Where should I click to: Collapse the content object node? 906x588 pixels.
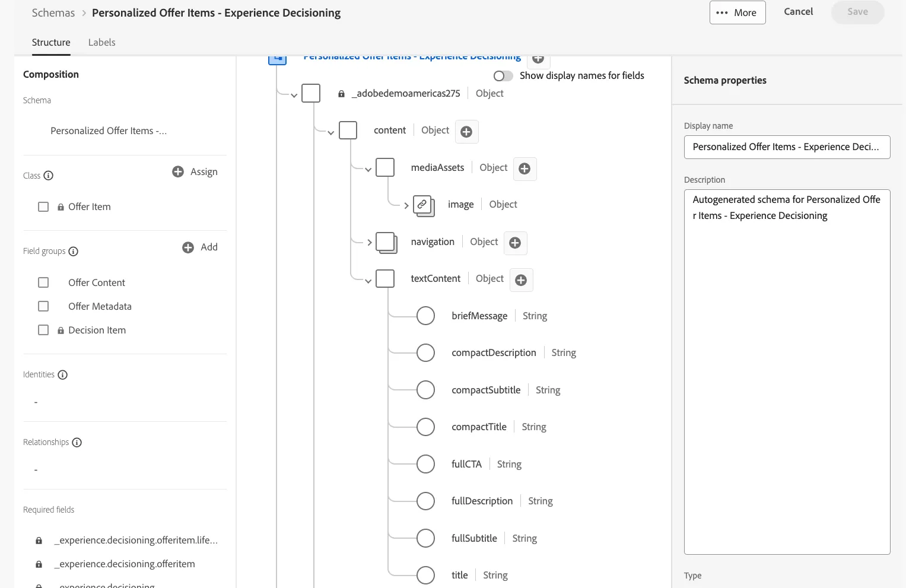coord(331,132)
